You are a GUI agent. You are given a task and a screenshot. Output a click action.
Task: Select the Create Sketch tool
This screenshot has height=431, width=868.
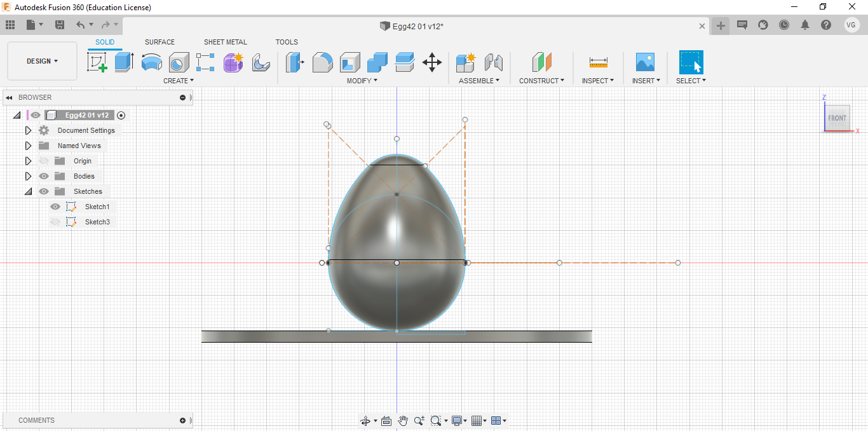(97, 62)
